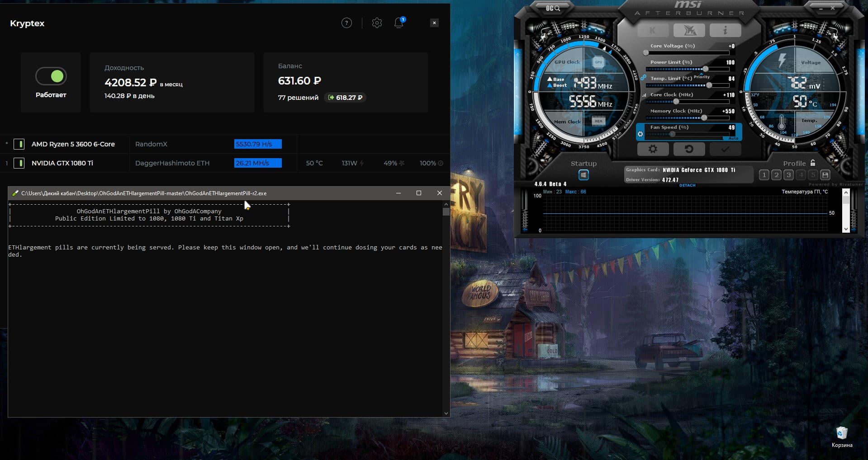The width and height of the screenshot is (868, 460).
Task: Click the 4208.52 ₽ monthly profitability value
Action: click(x=131, y=83)
